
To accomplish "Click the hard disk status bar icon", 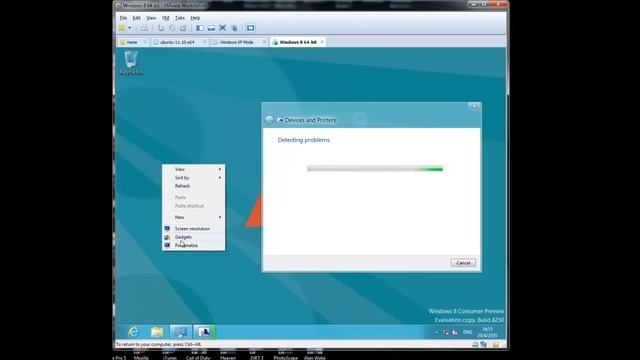I will point(475,345).
